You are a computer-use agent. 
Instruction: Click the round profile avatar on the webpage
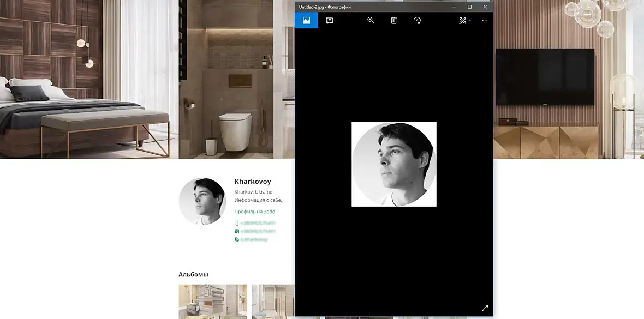202,202
